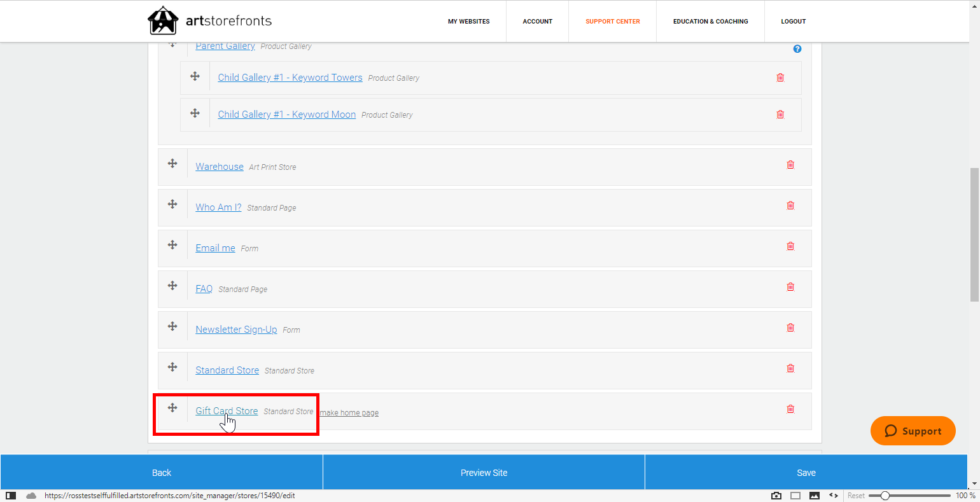Viewport: 980px width, 502px height.
Task: Toggle image loading icon in status bar
Action: pyautogui.click(x=815, y=496)
